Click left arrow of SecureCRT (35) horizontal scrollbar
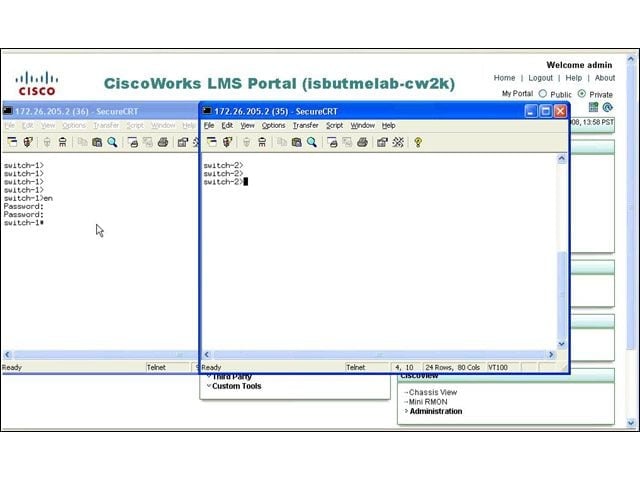This screenshot has width=640, height=480. coord(207,355)
